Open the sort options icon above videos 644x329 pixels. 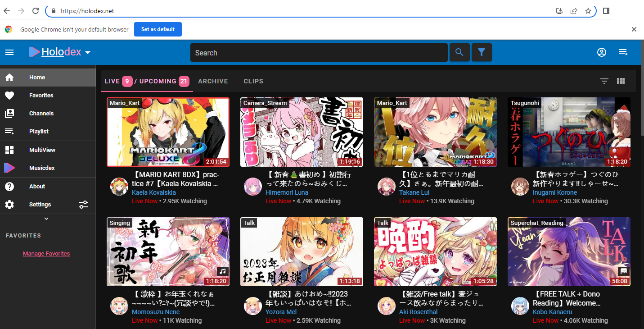tap(604, 81)
